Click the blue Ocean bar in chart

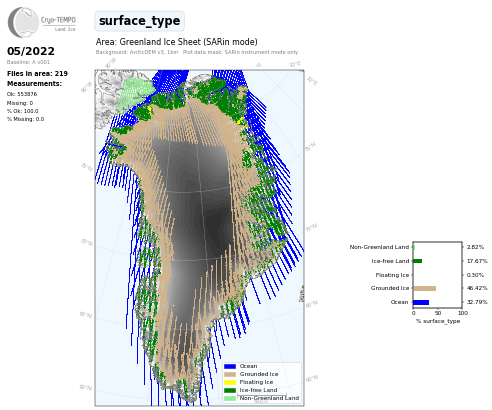(x=421, y=302)
